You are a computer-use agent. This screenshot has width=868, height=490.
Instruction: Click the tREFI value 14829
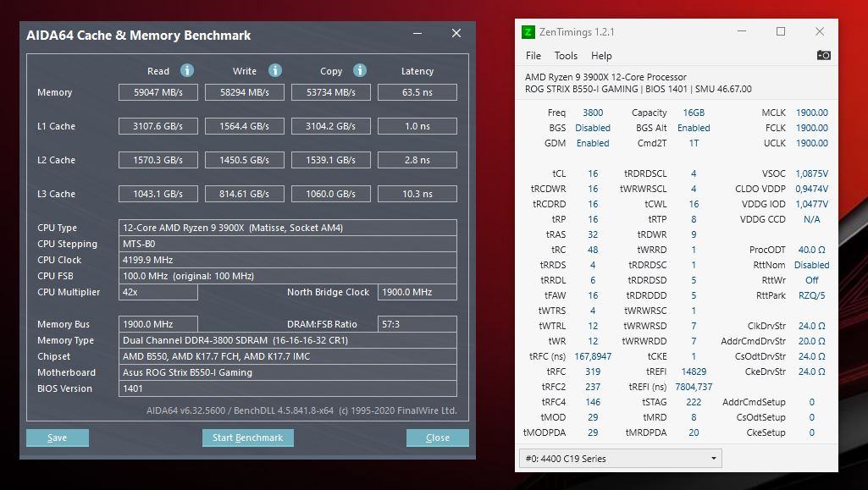click(x=694, y=372)
